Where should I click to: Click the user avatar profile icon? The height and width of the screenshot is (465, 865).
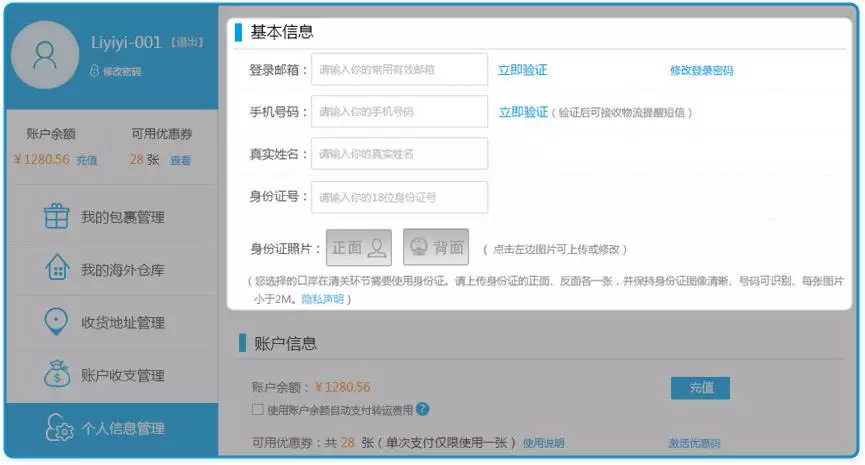click(x=45, y=55)
